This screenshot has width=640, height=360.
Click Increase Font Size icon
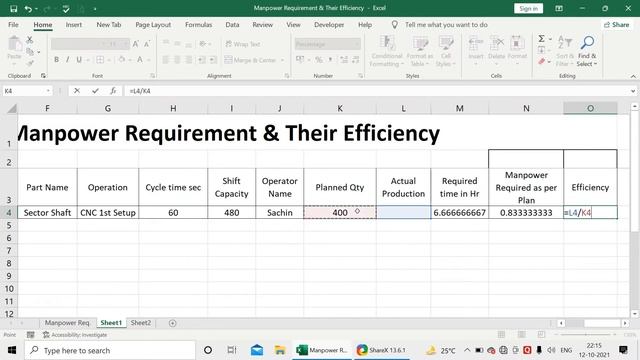click(136, 44)
